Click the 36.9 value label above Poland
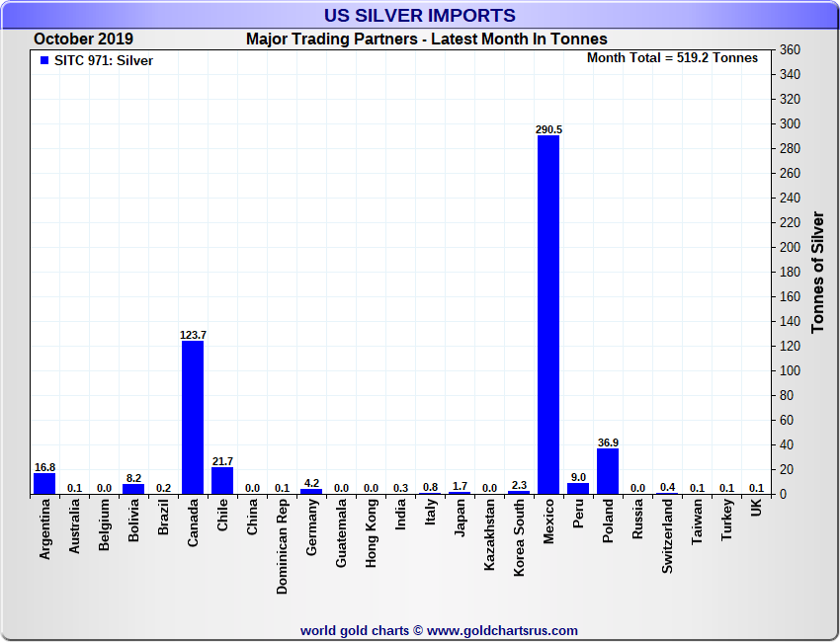840x642 pixels. point(608,442)
